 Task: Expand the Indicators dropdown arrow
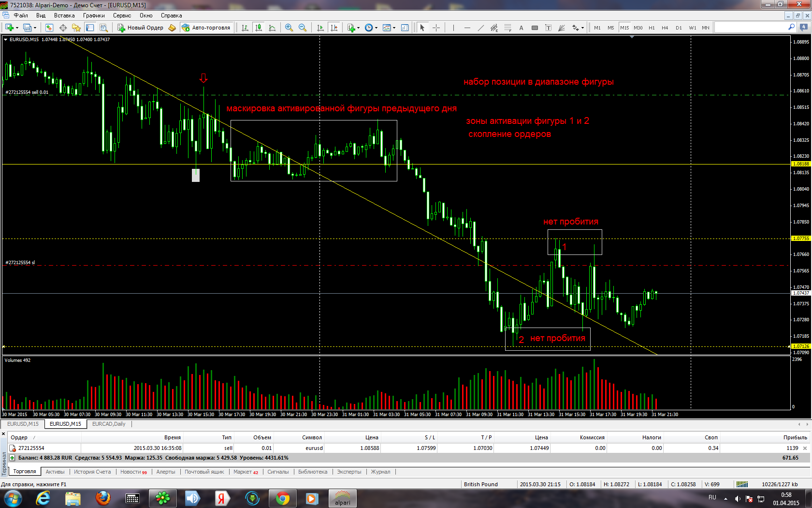[x=358, y=28]
